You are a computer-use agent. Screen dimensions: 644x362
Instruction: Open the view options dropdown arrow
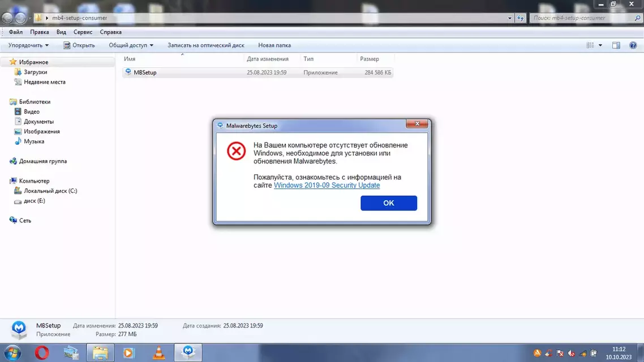pyautogui.click(x=600, y=45)
